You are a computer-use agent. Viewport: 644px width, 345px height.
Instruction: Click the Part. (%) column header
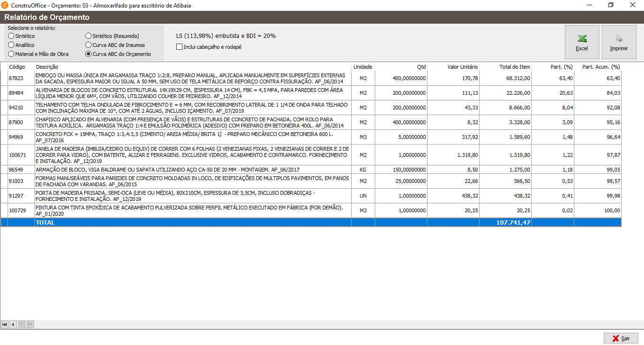553,67
